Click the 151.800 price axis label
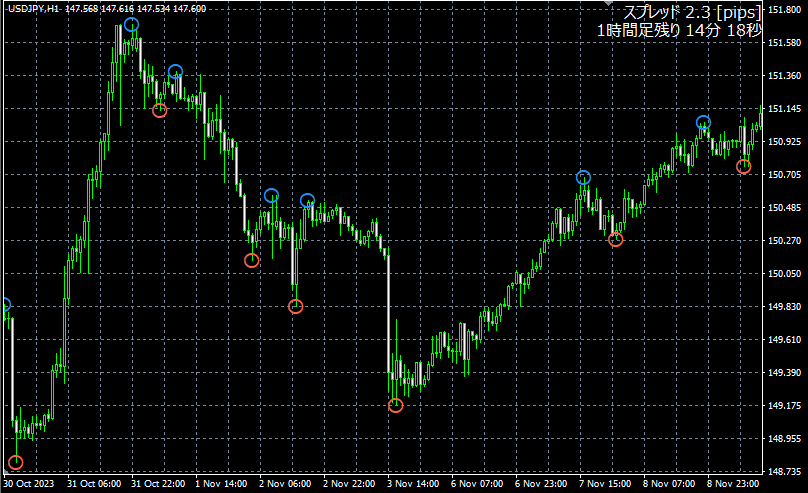The image size is (808, 493). tap(784, 10)
